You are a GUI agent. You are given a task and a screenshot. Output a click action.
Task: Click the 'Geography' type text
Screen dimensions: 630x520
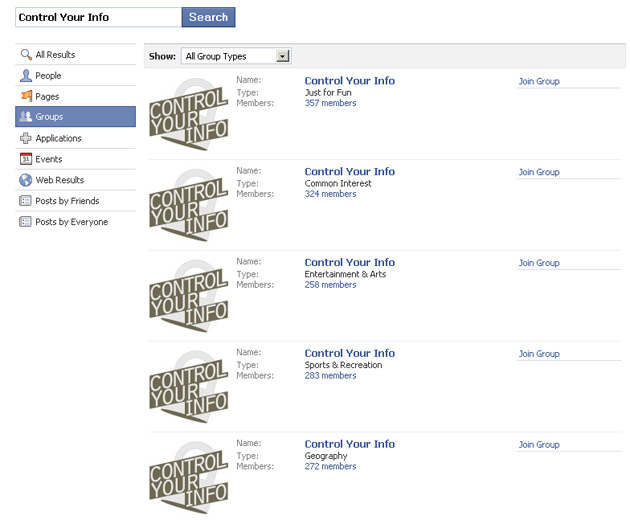pyautogui.click(x=326, y=456)
